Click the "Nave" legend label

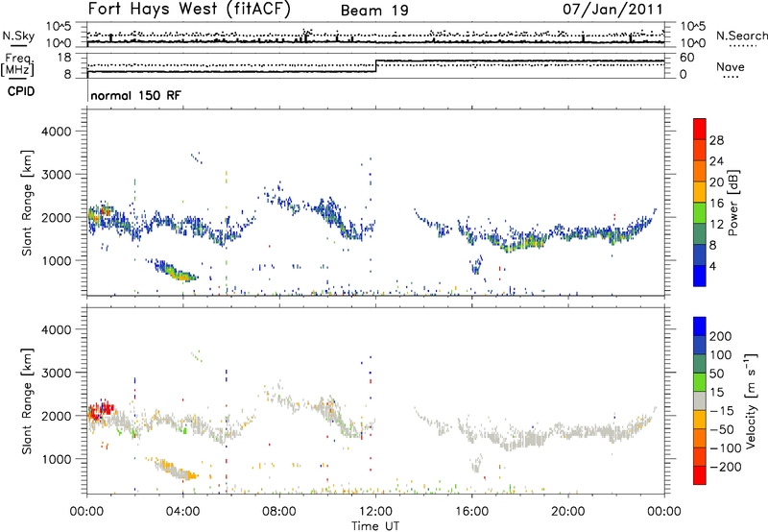pyautogui.click(x=730, y=66)
